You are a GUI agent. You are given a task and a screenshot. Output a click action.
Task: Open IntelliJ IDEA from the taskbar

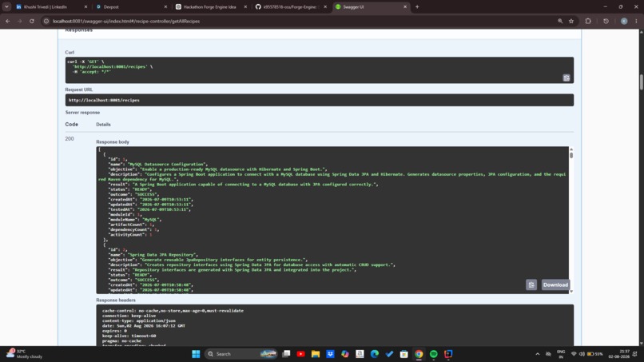click(448, 354)
